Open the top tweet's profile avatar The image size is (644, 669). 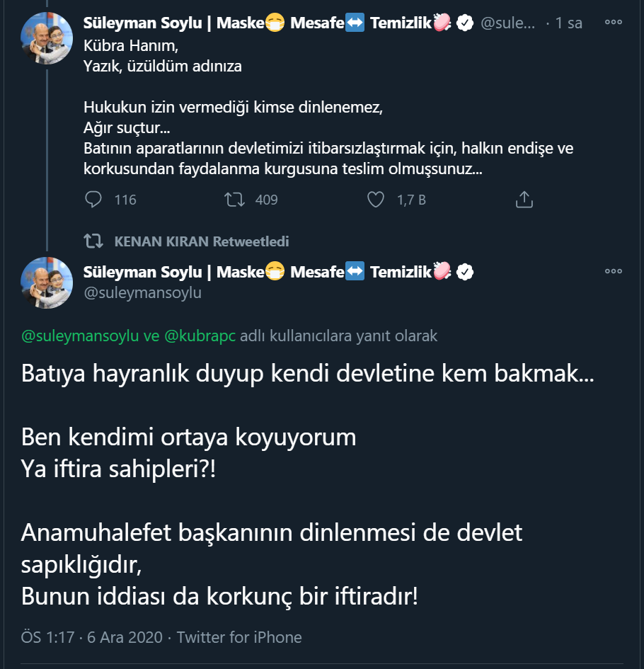point(47,38)
